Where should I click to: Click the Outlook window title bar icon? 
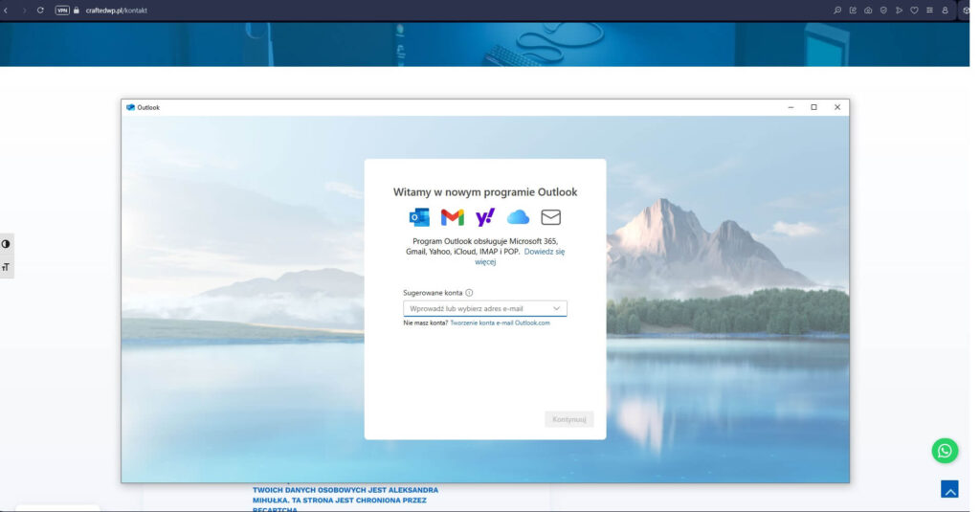coord(130,107)
